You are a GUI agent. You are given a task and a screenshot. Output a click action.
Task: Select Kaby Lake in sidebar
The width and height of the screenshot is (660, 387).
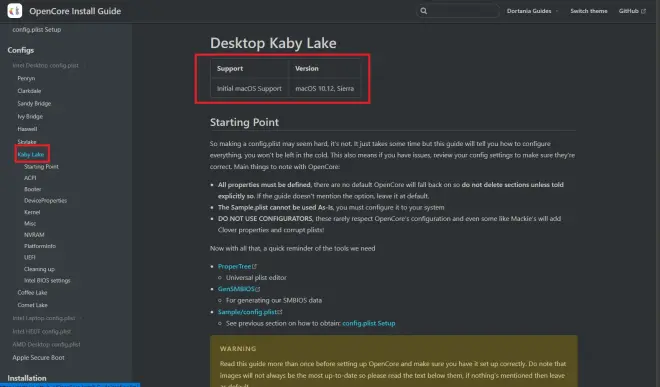pos(31,155)
